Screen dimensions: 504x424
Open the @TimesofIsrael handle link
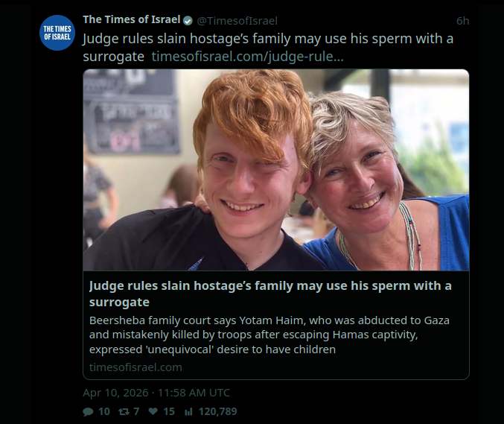click(237, 21)
